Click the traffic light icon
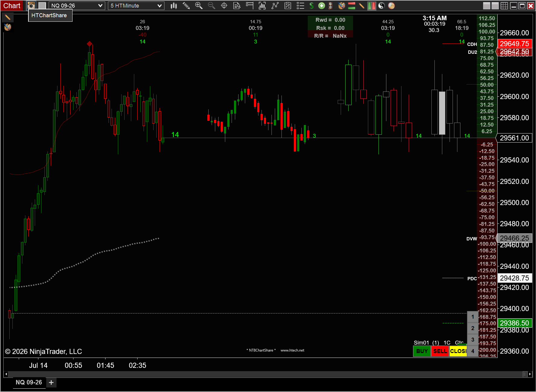536x392 pixels. (330, 5)
